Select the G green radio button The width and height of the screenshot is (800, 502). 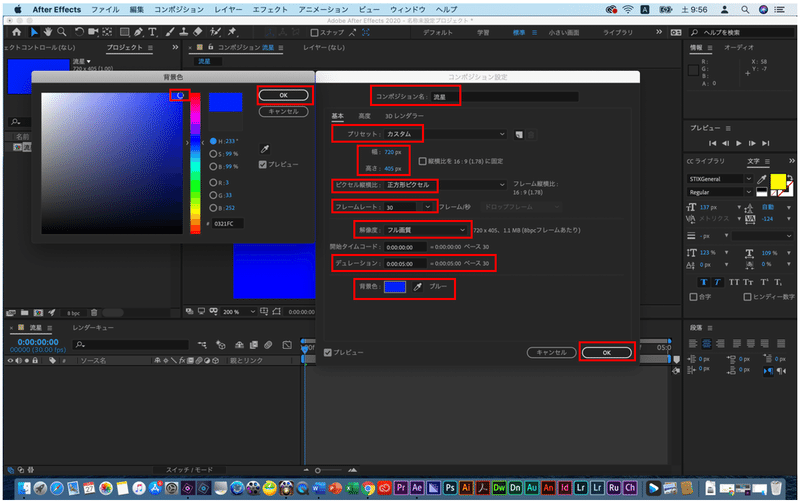(213, 195)
